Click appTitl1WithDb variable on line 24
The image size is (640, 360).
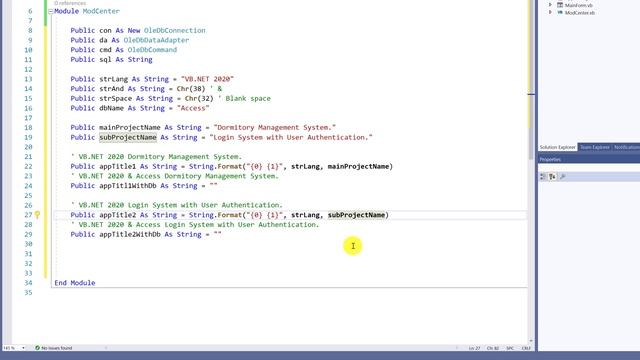tap(128, 186)
